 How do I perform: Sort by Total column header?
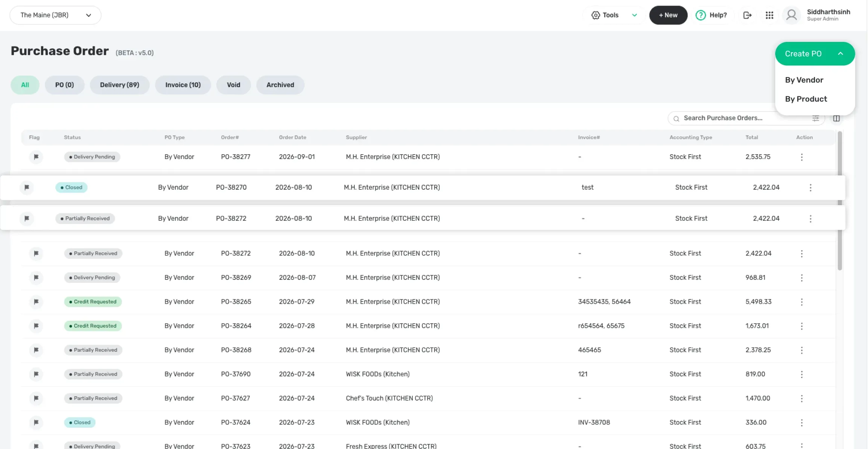click(x=752, y=137)
